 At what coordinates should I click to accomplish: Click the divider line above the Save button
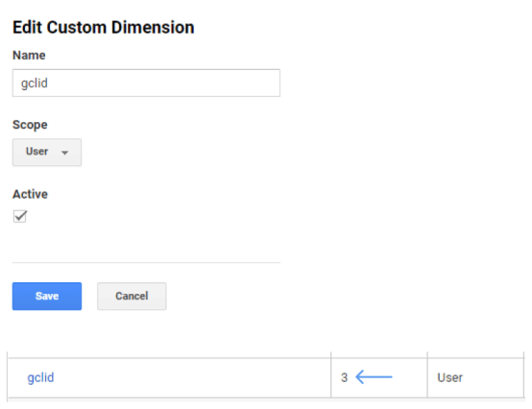pos(146,262)
